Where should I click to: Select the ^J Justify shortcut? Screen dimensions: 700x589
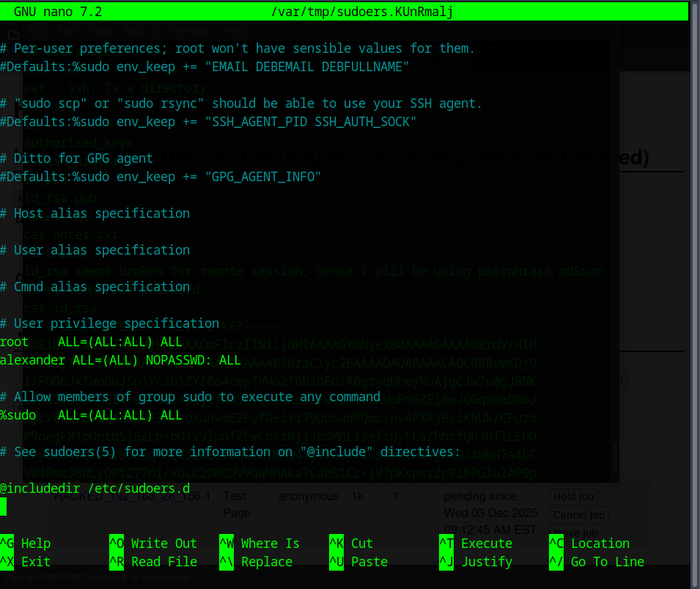point(476,562)
